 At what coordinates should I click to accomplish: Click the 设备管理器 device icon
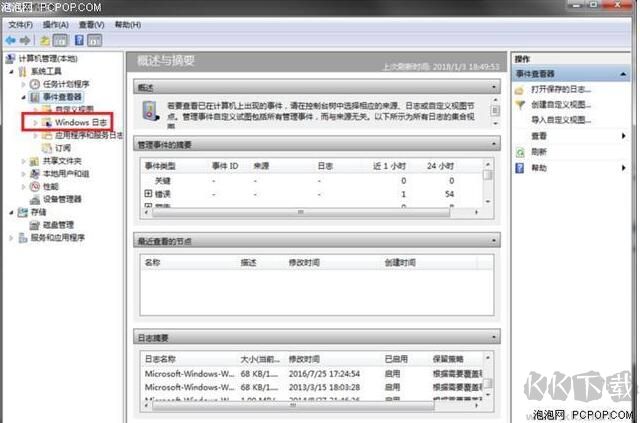click(35, 199)
